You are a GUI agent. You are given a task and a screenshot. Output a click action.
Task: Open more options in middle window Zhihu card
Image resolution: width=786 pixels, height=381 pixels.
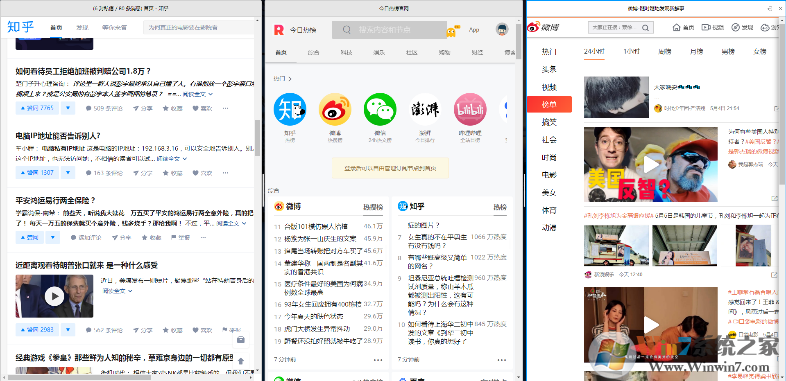(502, 359)
